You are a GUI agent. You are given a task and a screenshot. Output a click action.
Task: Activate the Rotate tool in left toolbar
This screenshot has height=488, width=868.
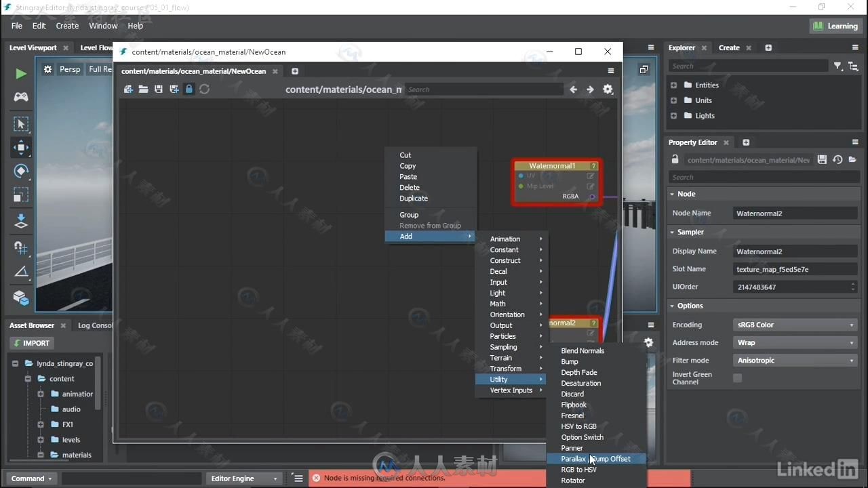[x=21, y=171]
